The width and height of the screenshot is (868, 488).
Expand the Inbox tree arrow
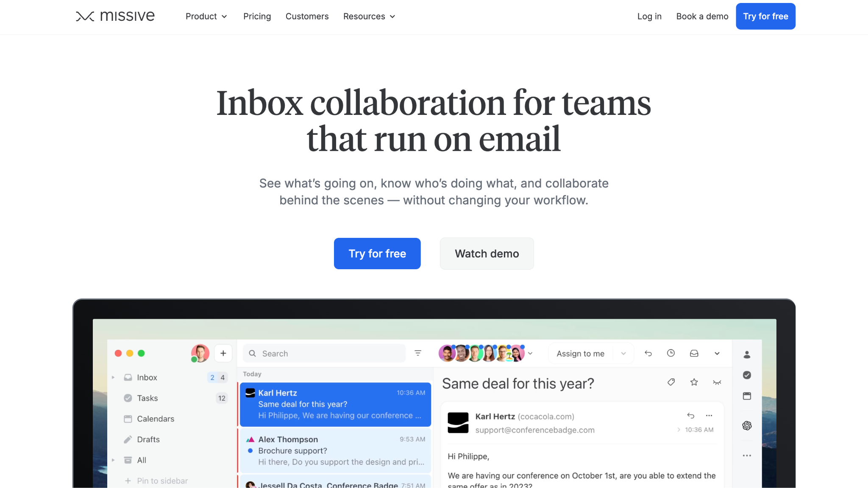click(x=113, y=377)
